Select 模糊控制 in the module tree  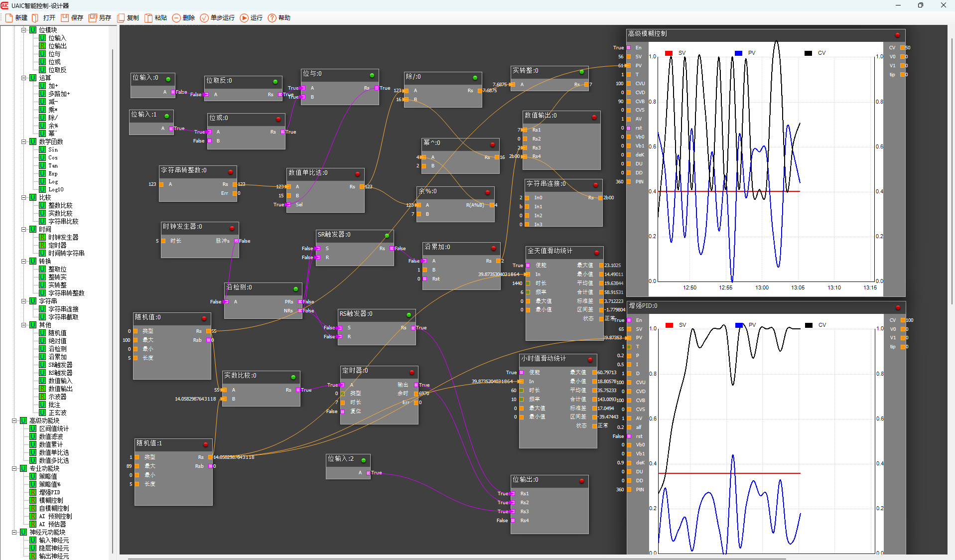[x=51, y=500]
